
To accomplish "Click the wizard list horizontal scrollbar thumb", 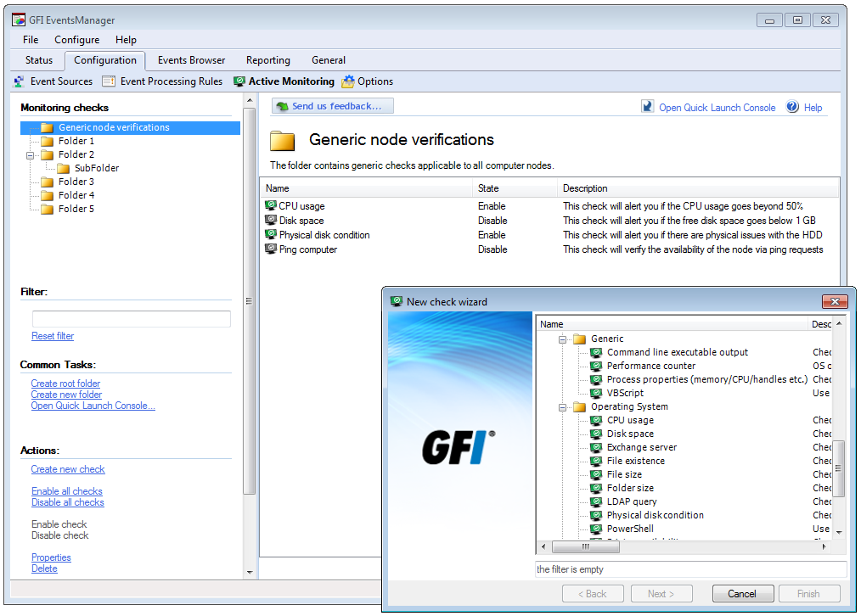I will [585, 547].
